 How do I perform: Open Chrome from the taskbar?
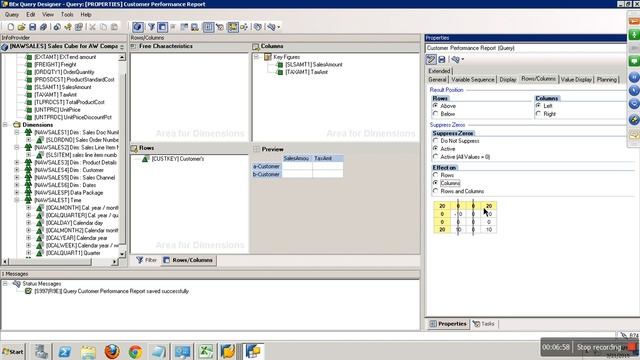136,351
